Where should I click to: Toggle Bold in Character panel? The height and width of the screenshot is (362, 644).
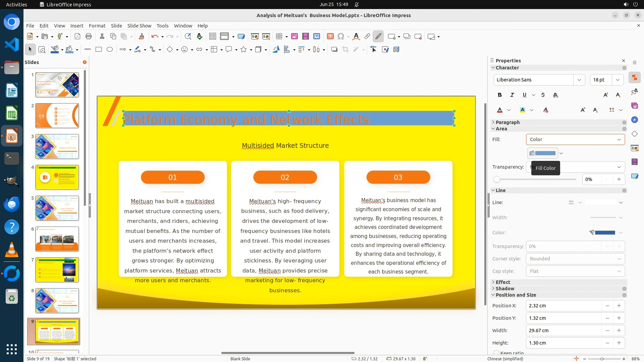pyautogui.click(x=499, y=95)
